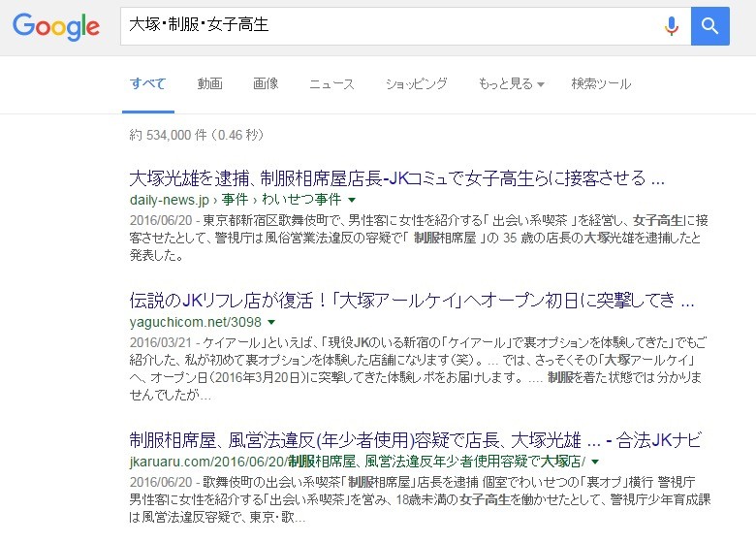Expand the もっと見る dropdown
Screen dimensions: 756x543
tap(511, 83)
